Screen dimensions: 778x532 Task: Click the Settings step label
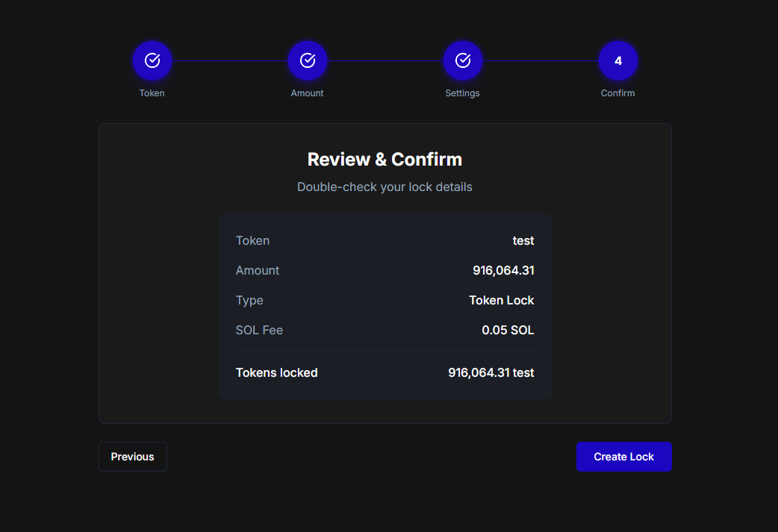pyautogui.click(x=462, y=93)
